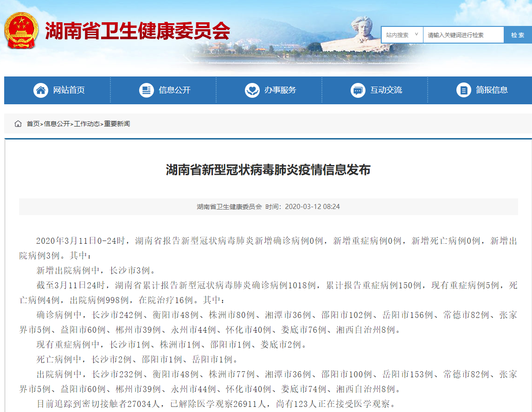This screenshot has height=412, width=532.
Task: Select the 网站首页 navigation menu label
Action: tap(69, 90)
